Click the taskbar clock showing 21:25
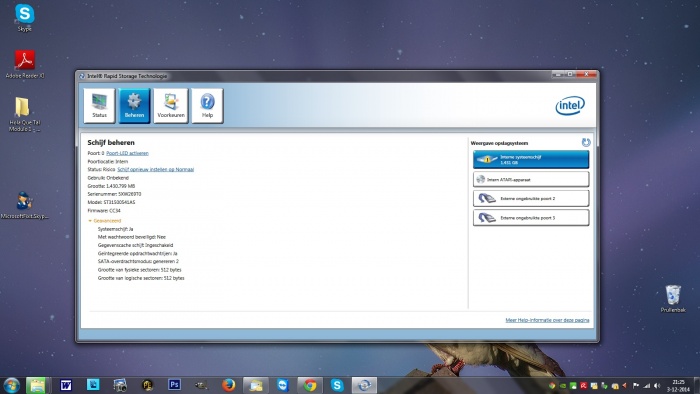 678,386
